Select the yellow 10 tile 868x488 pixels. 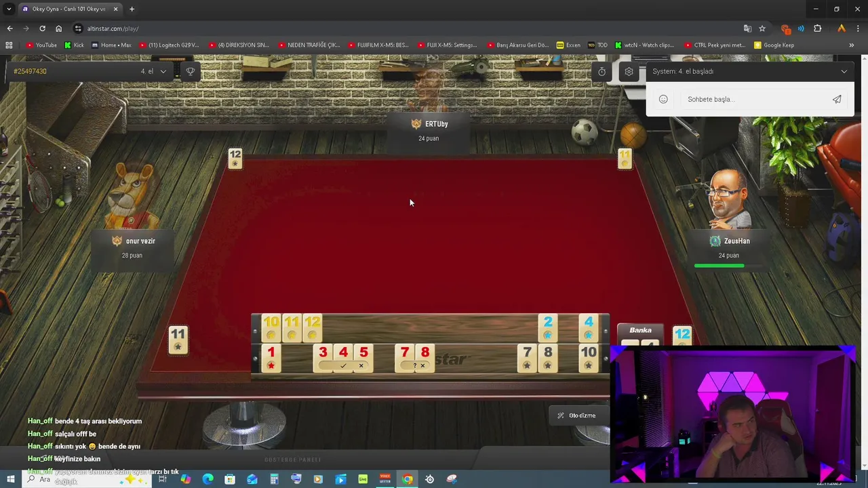[x=271, y=329]
